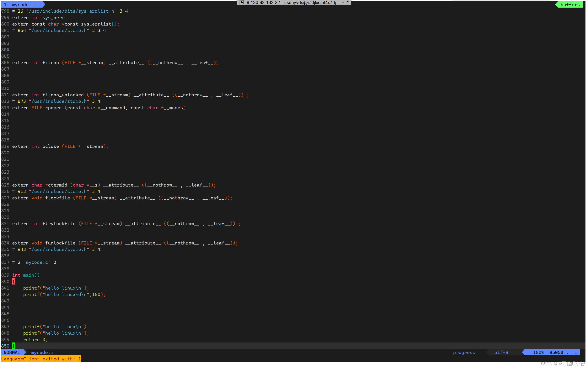Click the ftrylockfile declaration on line 831

click(126, 224)
